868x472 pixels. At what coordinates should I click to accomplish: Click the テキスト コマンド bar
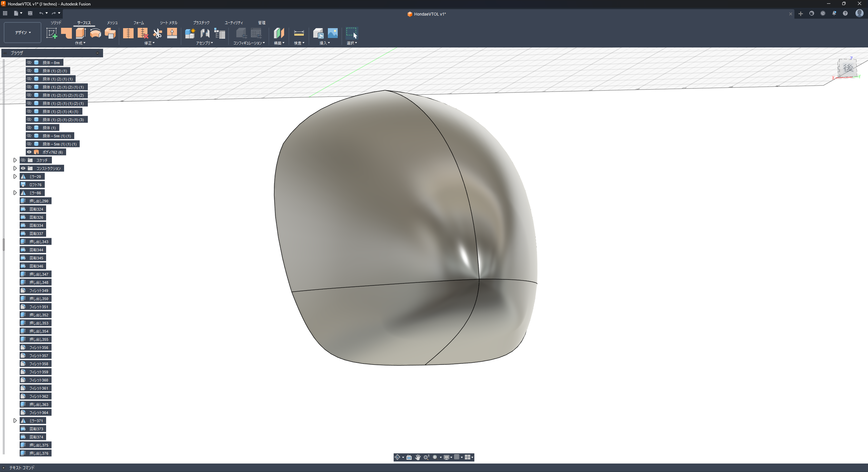[22, 468]
